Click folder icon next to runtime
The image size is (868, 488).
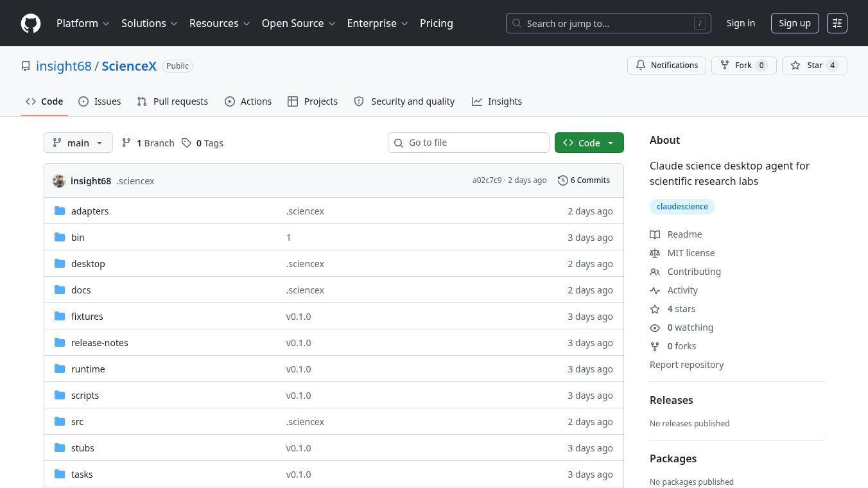point(60,369)
